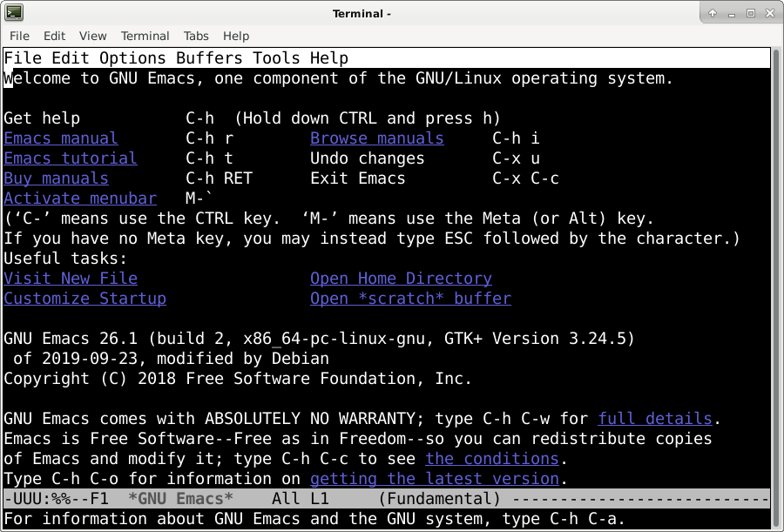The height and width of the screenshot is (532, 784).
Task: Click Emacs Buffers menu item
Action: pyautogui.click(x=209, y=58)
